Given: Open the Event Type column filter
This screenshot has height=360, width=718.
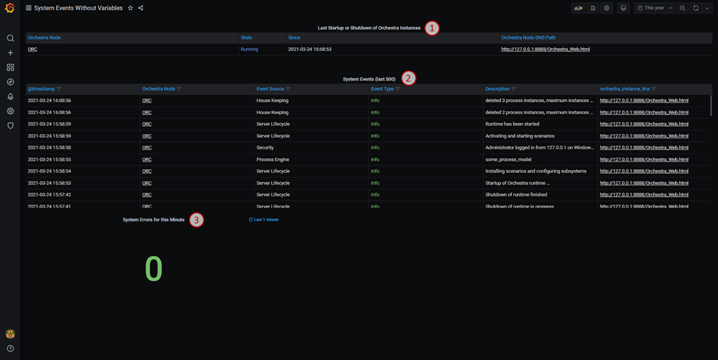Looking at the screenshot, I should (x=398, y=89).
